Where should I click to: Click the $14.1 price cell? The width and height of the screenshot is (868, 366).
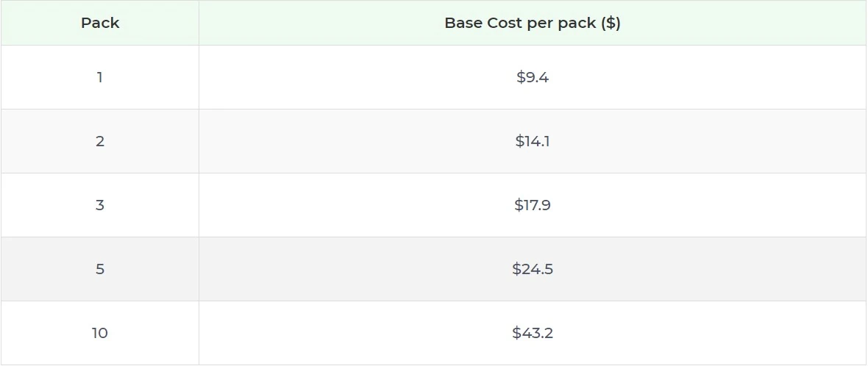pyautogui.click(x=532, y=141)
